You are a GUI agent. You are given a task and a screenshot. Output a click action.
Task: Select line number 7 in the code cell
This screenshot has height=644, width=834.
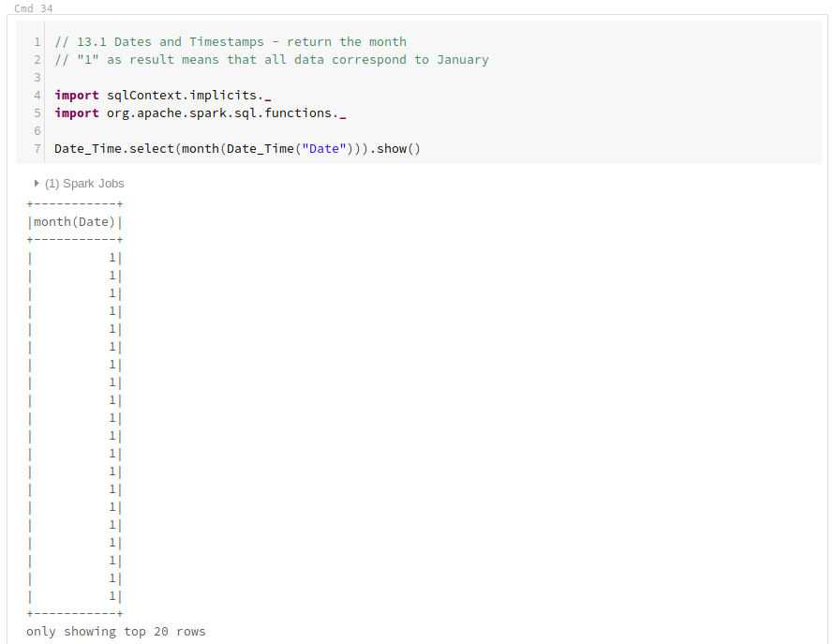[37, 148]
